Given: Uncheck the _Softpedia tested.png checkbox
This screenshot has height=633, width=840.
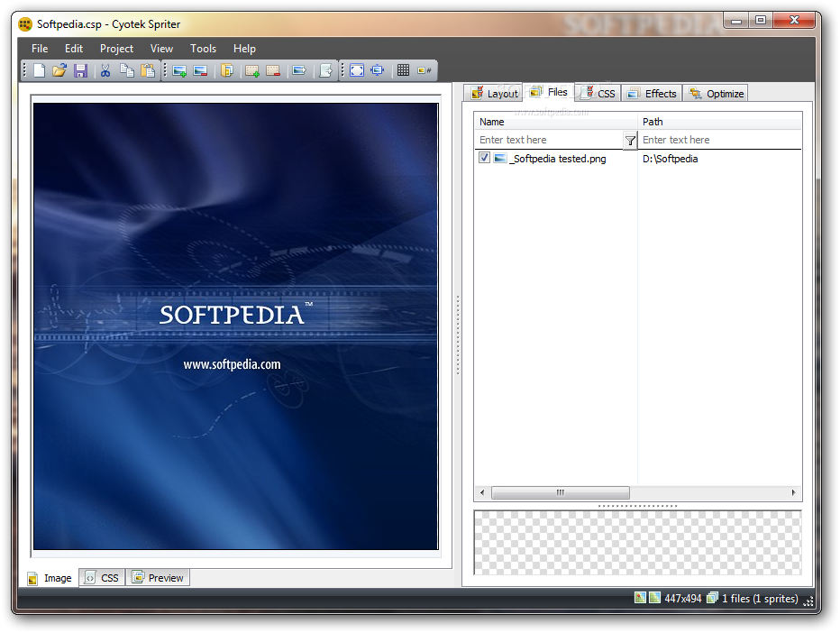Looking at the screenshot, I should click(484, 158).
